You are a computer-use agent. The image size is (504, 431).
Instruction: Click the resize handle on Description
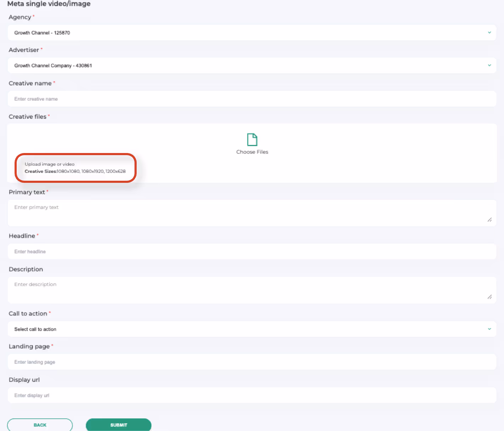pyautogui.click(x=490, y=297)
